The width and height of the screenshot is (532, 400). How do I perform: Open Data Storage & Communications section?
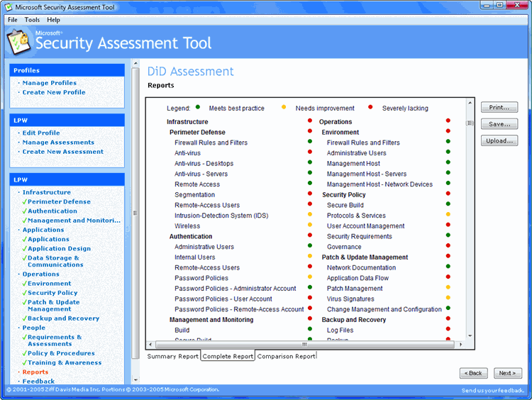pyautogui.click(x=55, y=261)
